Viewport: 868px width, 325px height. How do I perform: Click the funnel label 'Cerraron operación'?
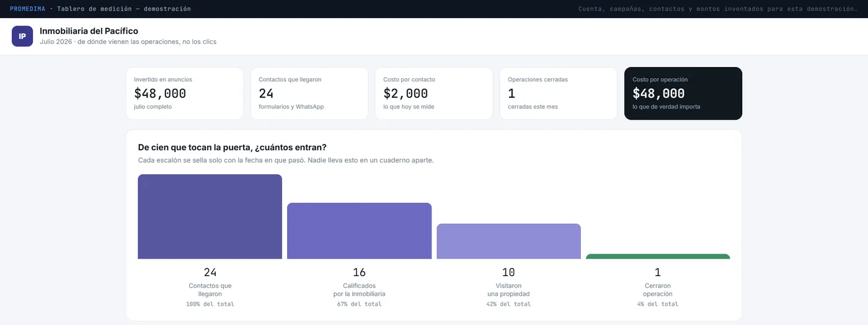658,290
